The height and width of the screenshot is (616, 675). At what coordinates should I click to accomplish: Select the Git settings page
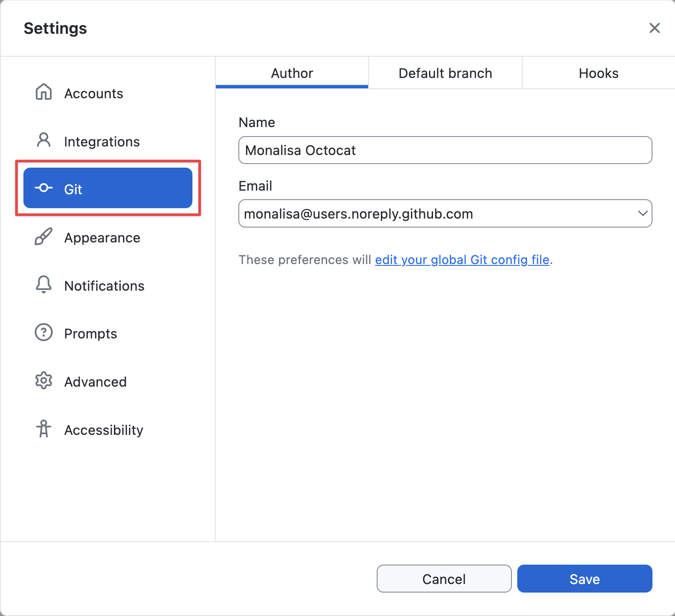pos(107,188)
